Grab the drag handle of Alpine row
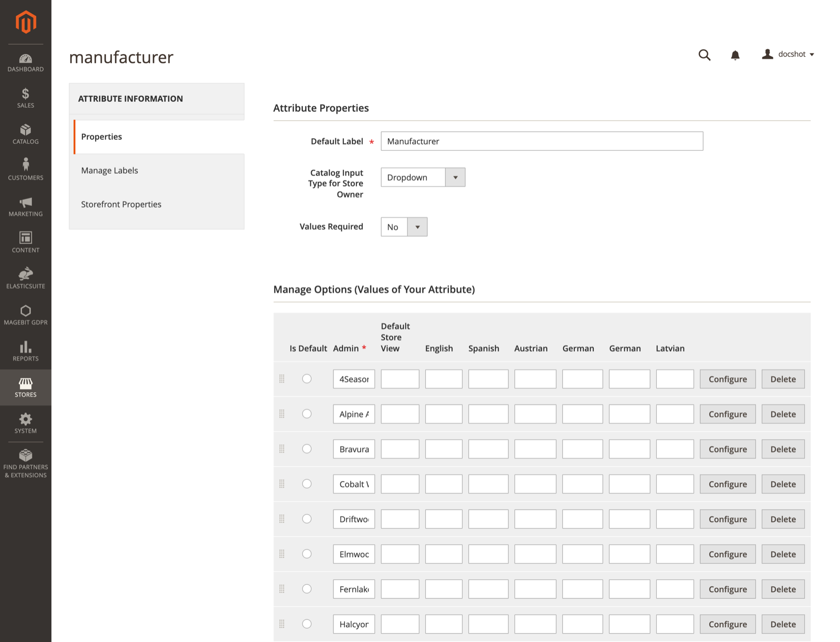Image resolution: width=840 pixels, height=642 pixels. point(282,414)
